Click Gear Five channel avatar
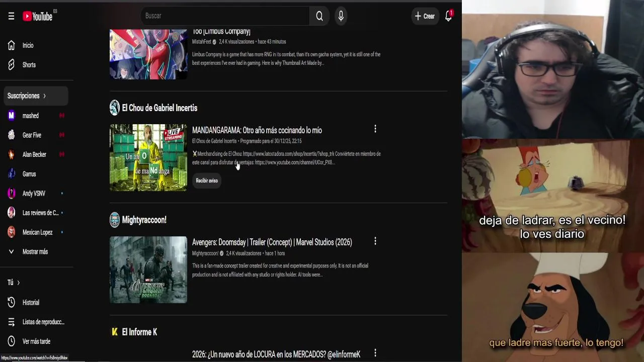 point(11,135)
